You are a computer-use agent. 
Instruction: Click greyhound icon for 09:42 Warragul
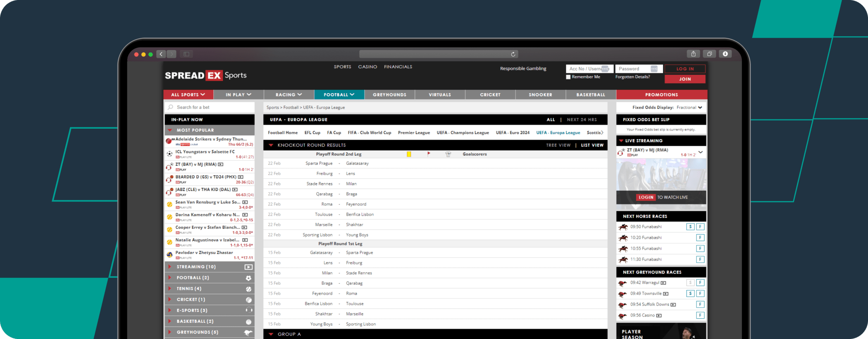(x=622, y=283)
